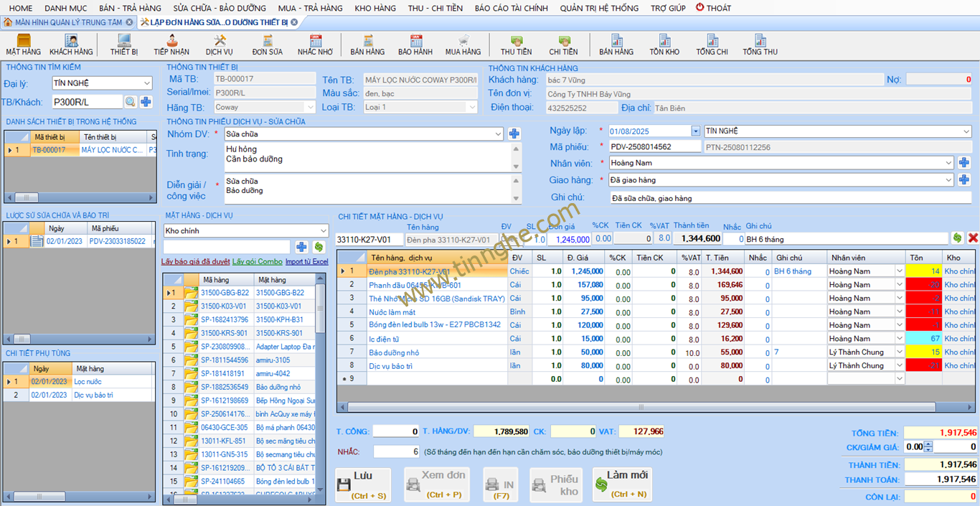Open the KHO HÀNG menu
The image size is (980, 506).
click(375, 8)
